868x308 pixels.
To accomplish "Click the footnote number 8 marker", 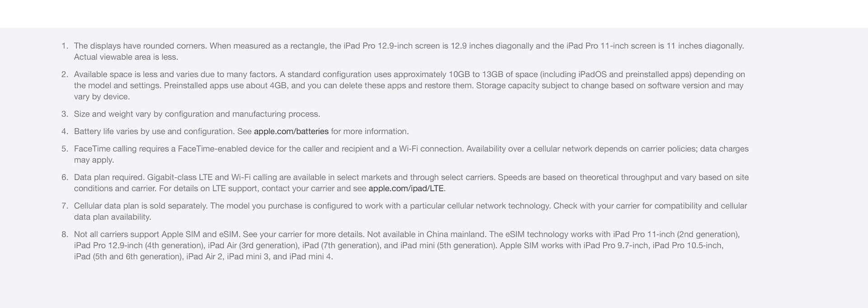I will (x=65, y=234).
